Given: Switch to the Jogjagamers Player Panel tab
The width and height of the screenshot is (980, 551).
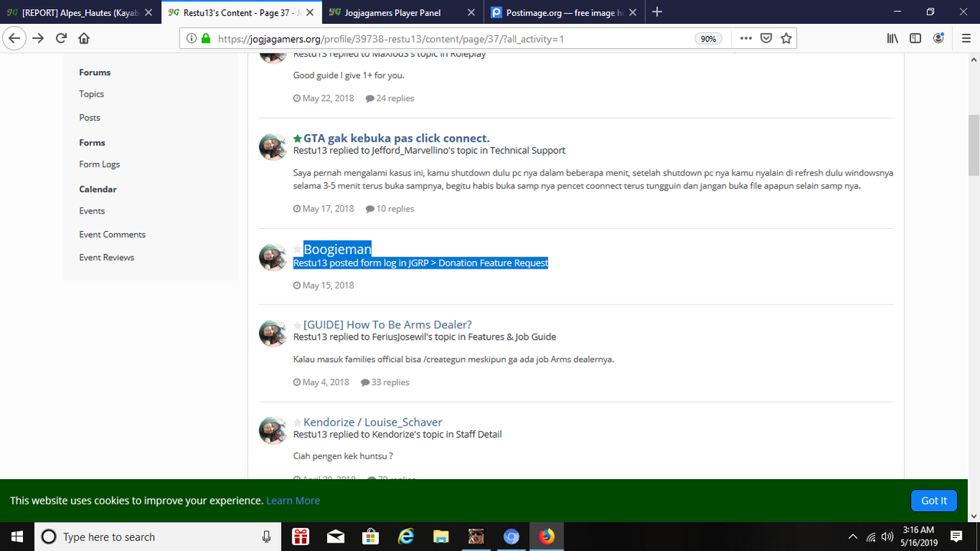Looking at the screenshot, I should pos(403,12).
